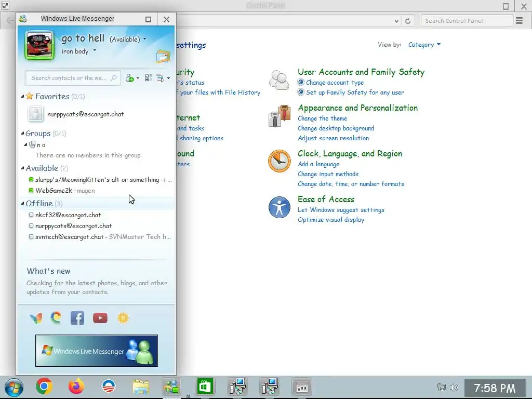Click User Accounts and Family Safety heading
The image size is (532, 399).
(361, 72)
